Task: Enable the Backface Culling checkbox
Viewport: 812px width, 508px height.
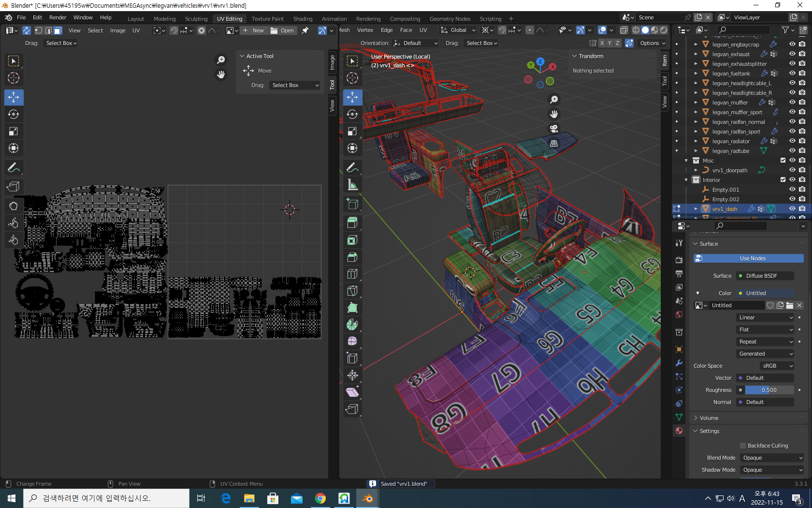Action: 743,446
